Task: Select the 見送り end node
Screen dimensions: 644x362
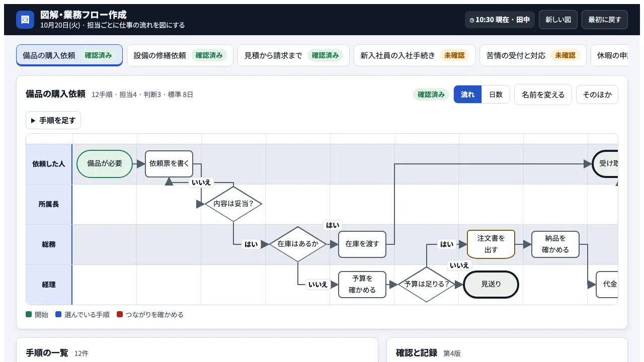Action: tap(491, 285)
